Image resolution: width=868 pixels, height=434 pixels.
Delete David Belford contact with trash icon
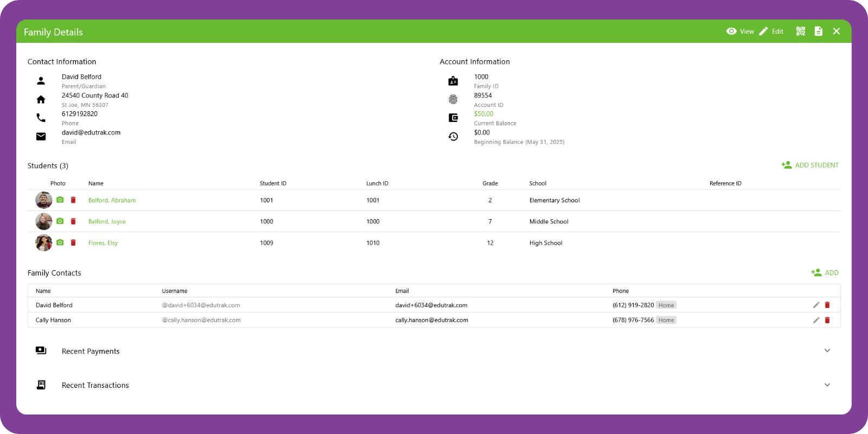tap(827, 305)
